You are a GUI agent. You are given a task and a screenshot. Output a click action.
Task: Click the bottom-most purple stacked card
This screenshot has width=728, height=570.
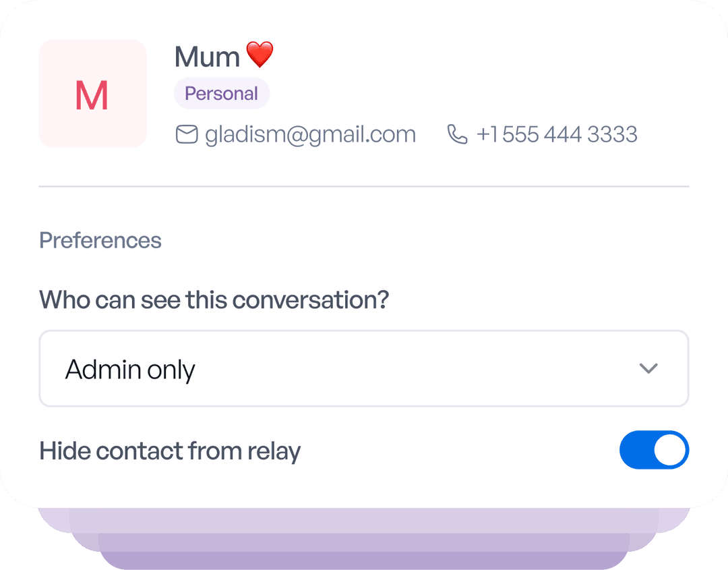coord(364,561)
